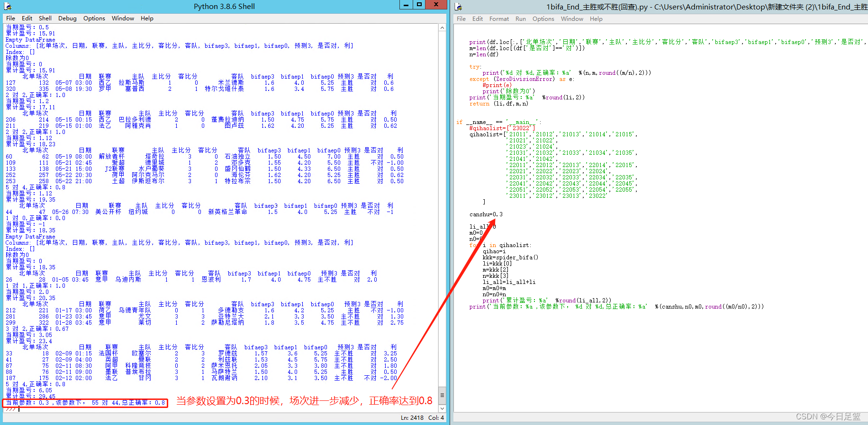
Task: Click the 'return (li,df,m,n)' line
Action: pyautogui.click(x=498, y=104)
